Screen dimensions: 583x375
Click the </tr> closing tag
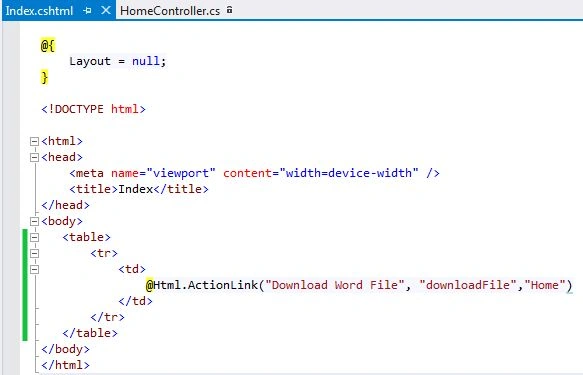coord(107,317)
